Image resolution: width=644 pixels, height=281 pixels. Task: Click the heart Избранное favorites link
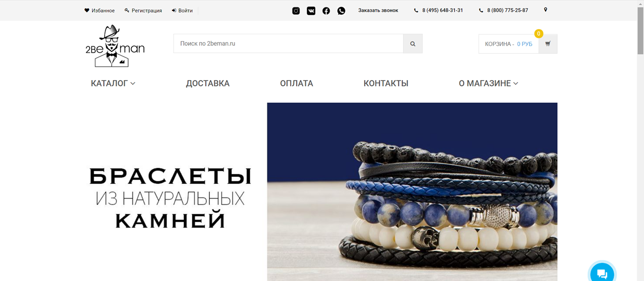tap(100, 11)
